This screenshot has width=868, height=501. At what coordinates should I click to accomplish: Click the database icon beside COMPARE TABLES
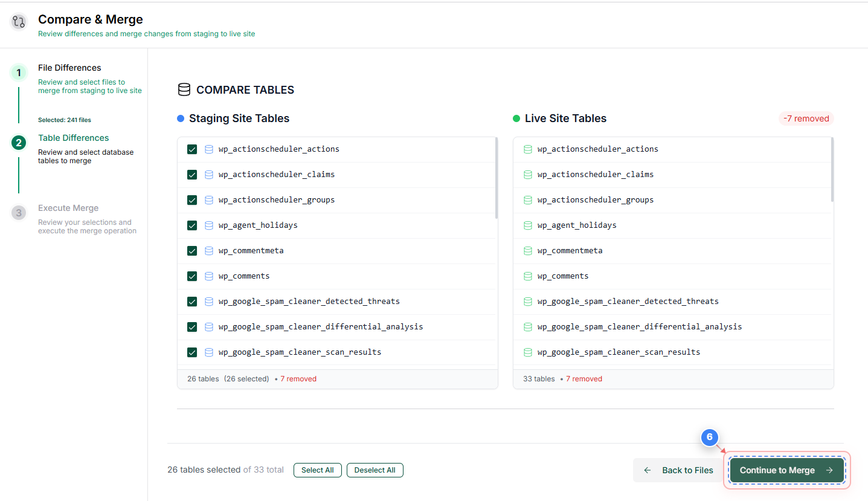point(184,89)
